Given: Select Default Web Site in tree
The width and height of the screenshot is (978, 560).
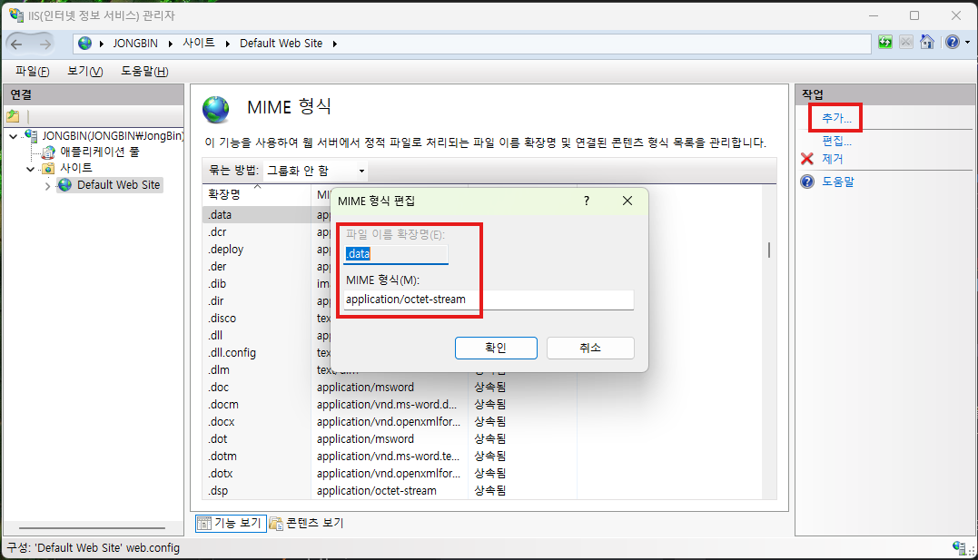Looking at the screenshot, I should point(119,184).
